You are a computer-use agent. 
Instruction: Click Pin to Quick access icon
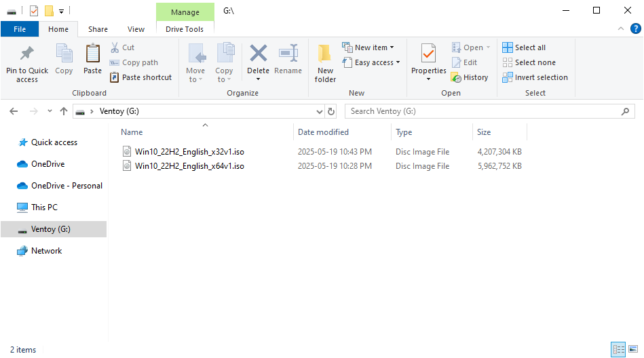pos(27,54)
